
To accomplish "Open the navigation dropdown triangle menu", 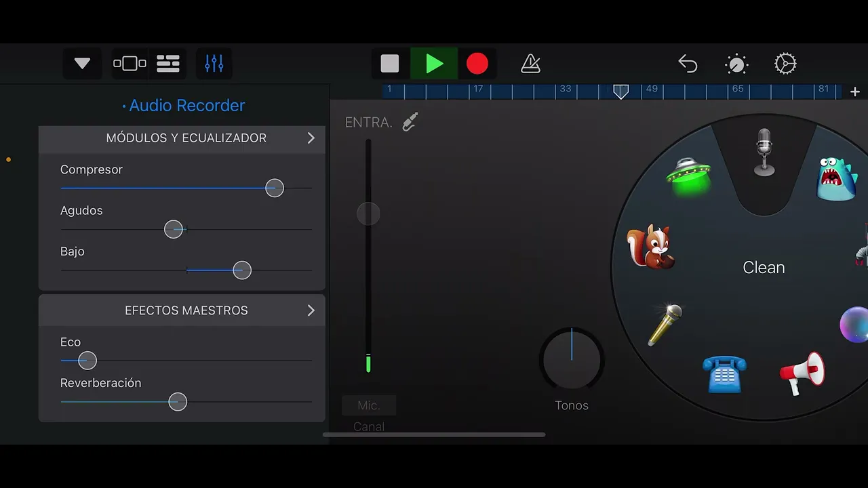I will [82, 64].
